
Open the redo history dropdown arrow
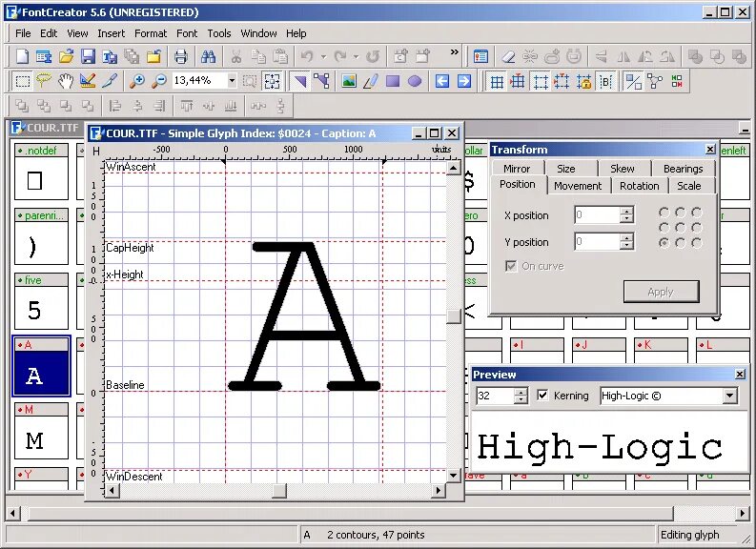click(356, 56)
